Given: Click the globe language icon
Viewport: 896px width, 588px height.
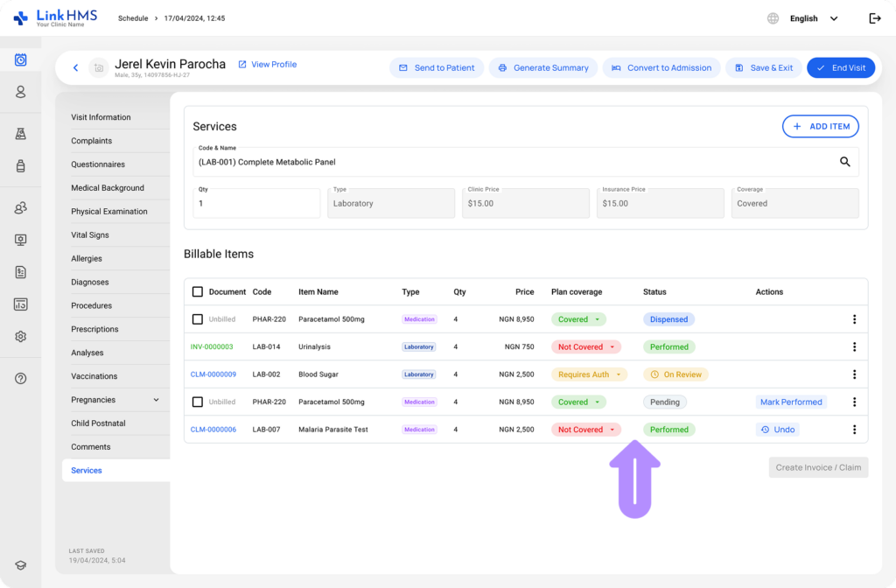Looking at the screenshot, I should (773, 18).
